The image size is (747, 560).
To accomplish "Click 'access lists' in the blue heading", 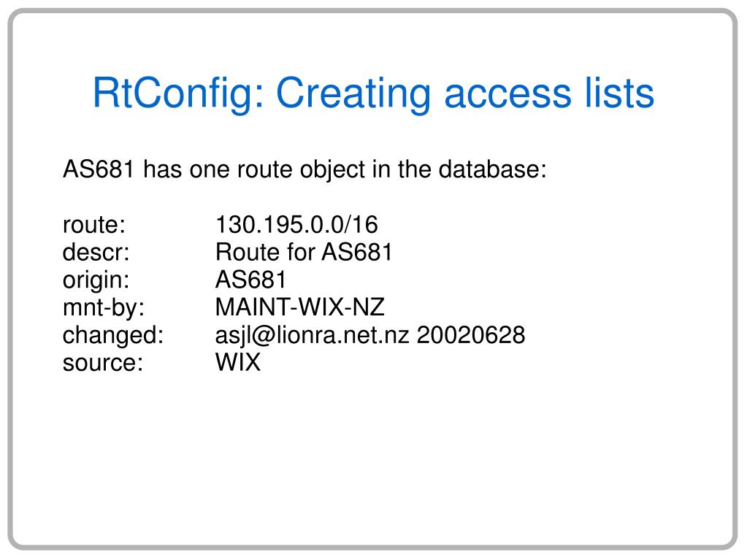I will pos(549,93).
